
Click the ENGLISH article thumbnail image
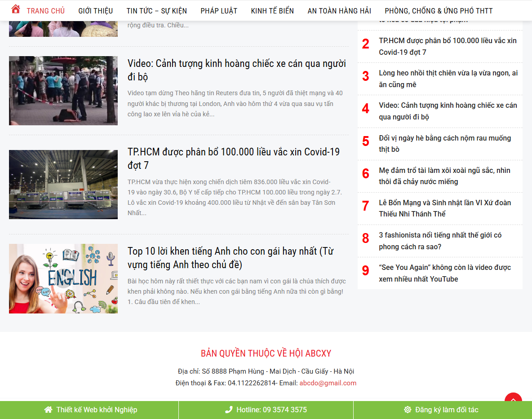point(63,278)
